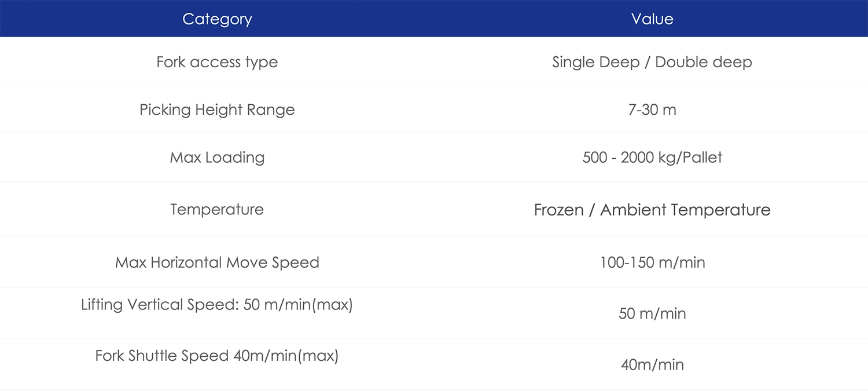Select the "Fork access type" label
This screenshot has width=868, height=391.
tap(217, 62)
